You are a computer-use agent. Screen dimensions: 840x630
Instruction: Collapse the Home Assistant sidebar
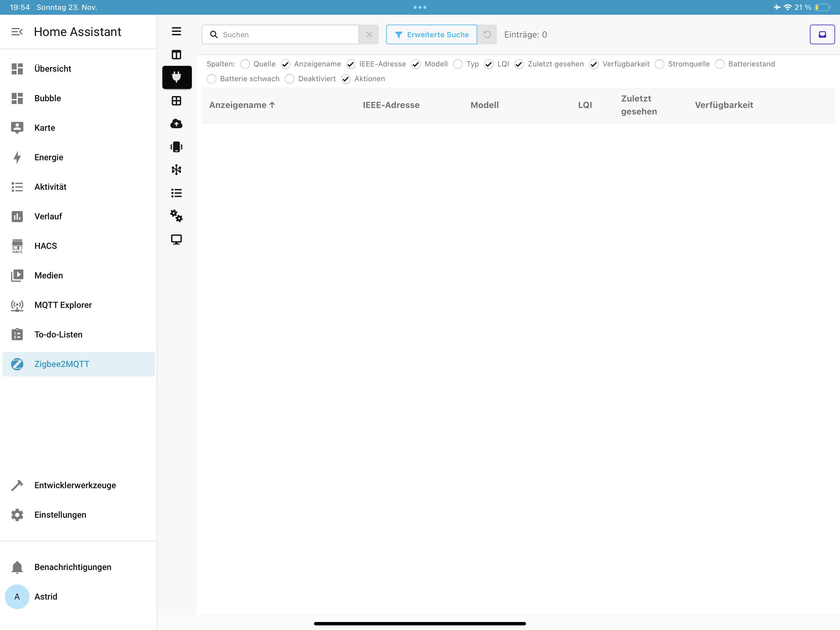tap(17, 32)
